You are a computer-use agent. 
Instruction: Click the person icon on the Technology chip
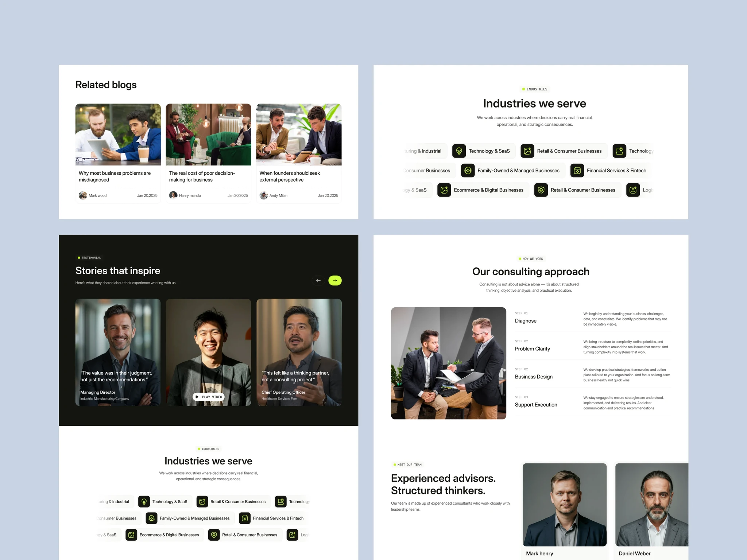[x=619, y=151]
